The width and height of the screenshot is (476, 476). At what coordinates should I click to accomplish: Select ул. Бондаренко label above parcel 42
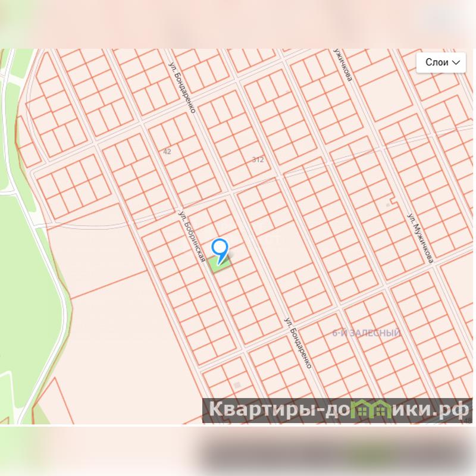pos(182,87)
